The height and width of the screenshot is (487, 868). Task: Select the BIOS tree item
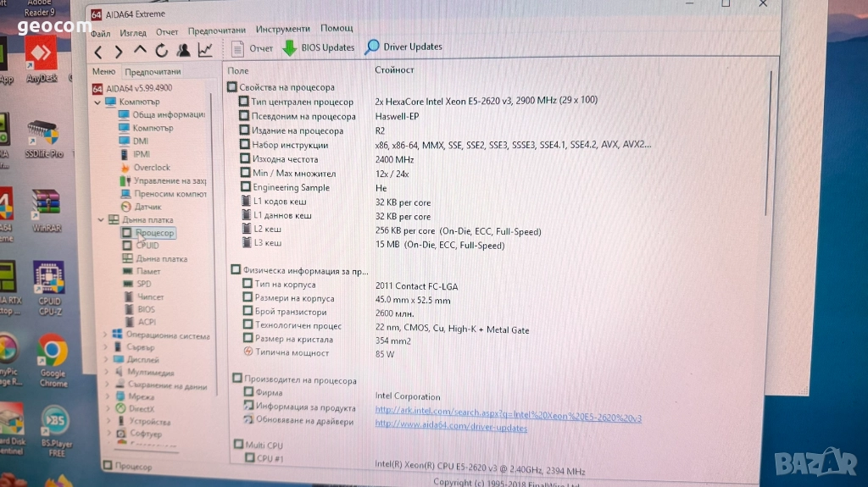click(140, 309)
